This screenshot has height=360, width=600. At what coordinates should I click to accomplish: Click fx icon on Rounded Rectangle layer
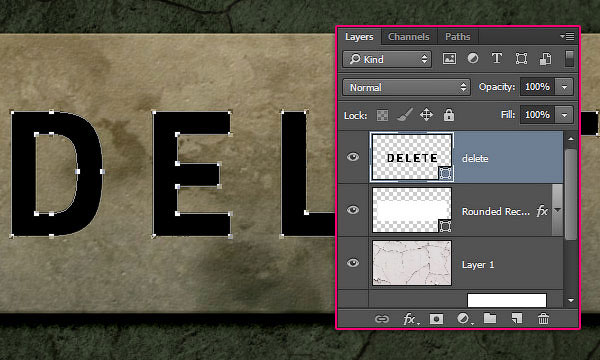click(x=542, y=211)
